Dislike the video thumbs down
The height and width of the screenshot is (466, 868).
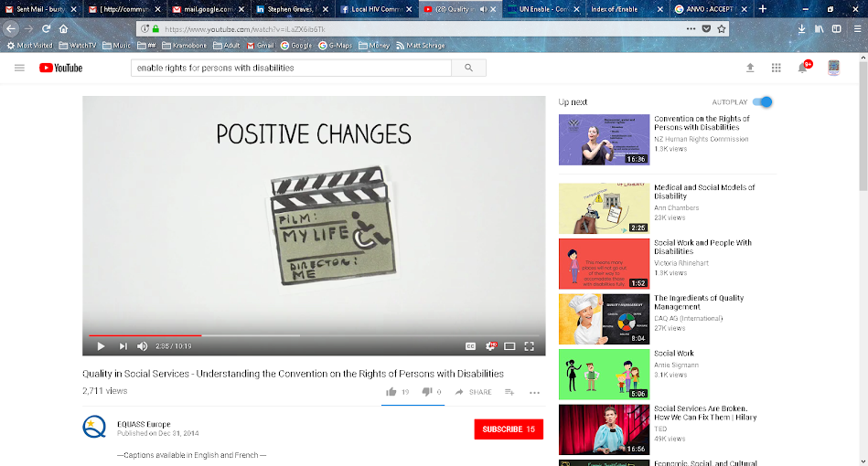click(x=427, y=392)
